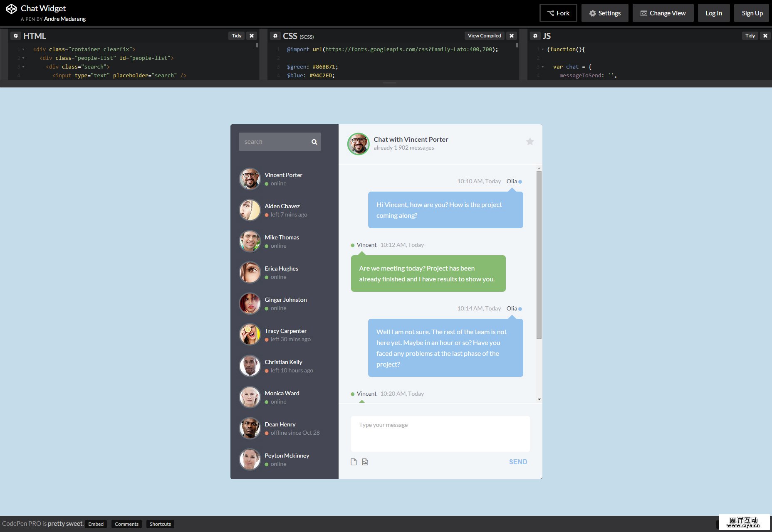Switch CSS panel to View Compiled
The image size is (772, 532).
click(x=484, y=36)
